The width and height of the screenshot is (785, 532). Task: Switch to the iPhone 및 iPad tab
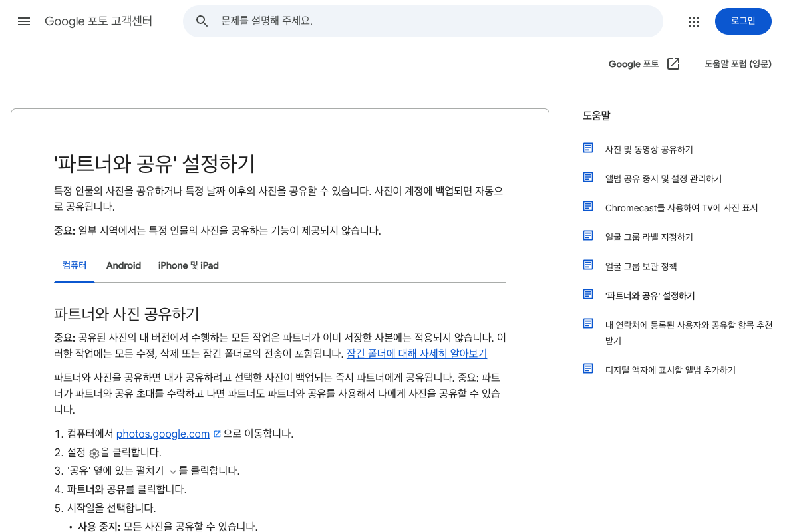[x=188, y=266]
